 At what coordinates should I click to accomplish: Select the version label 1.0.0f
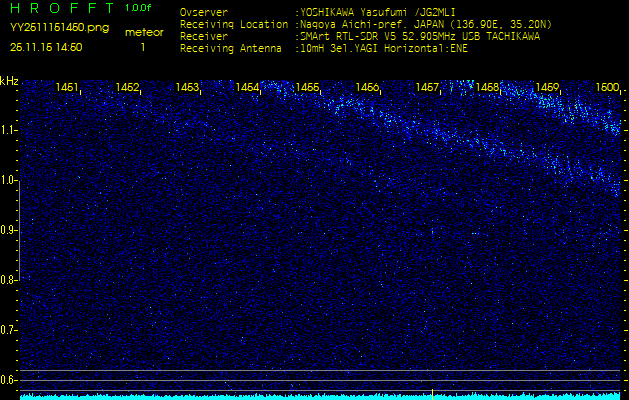pyautogui.click(x=138, y=9)
